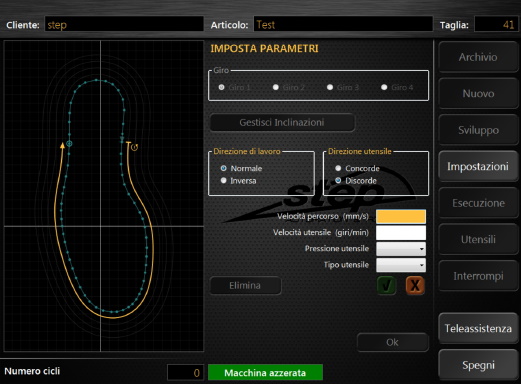The image size is (521, 384).
Task: Set tool direction to Discorde
Action: pyautogui.click(x=338, y=180)
